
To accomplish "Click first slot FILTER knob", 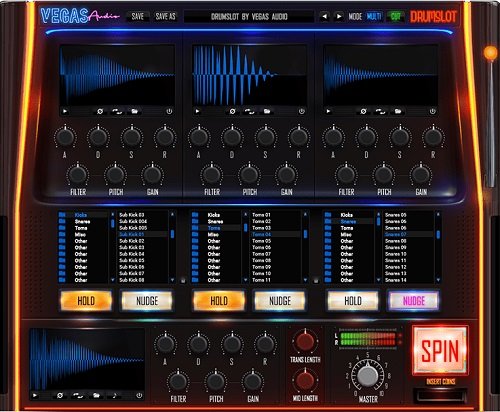I will coord(77,174).
